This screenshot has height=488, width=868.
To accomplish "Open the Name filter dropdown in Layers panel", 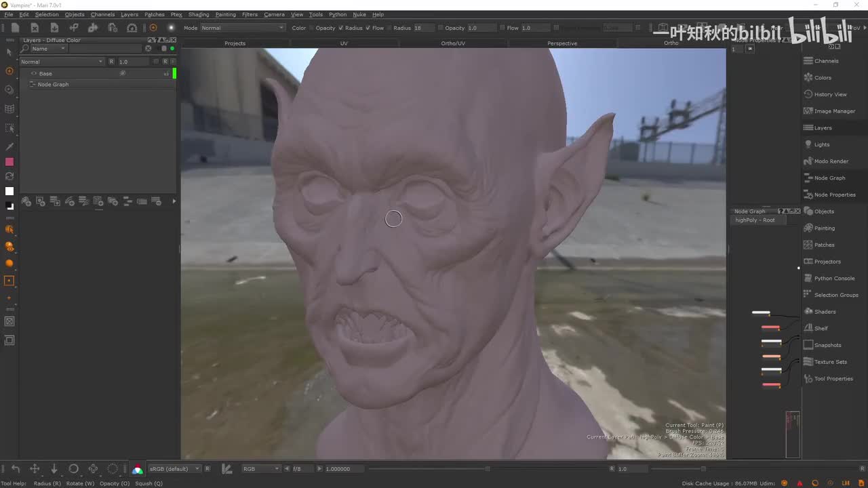I will tap(49, 49).
